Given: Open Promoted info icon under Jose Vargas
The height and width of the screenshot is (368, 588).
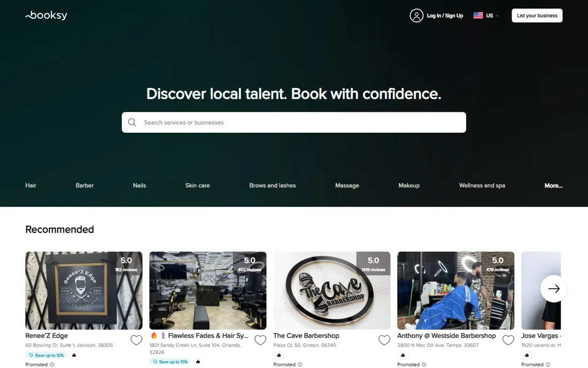Looking at the screenshot, I should coord(548,364).
